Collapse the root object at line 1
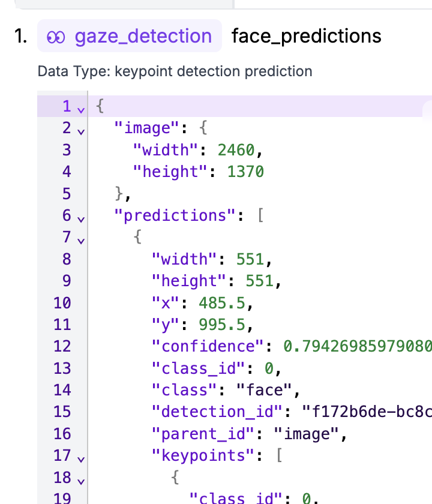The image size is (432, 504). (x=81, y=110)
